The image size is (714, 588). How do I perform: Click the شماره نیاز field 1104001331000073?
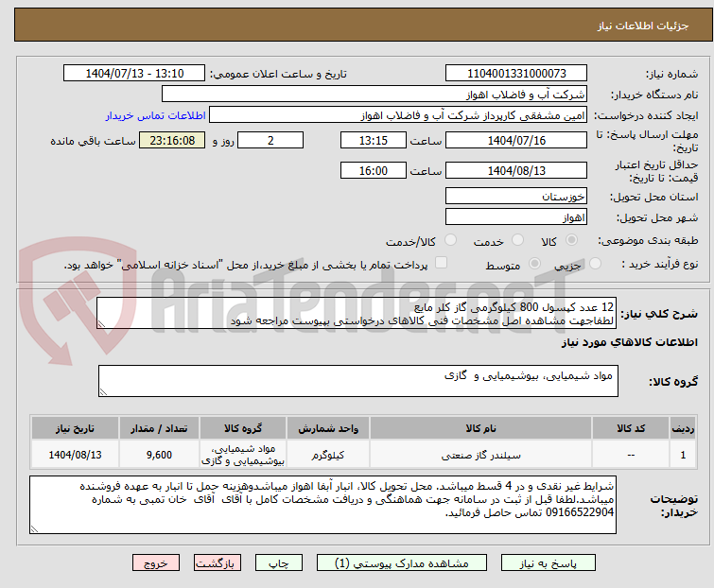pyautogui.click(x=516, y=74)
